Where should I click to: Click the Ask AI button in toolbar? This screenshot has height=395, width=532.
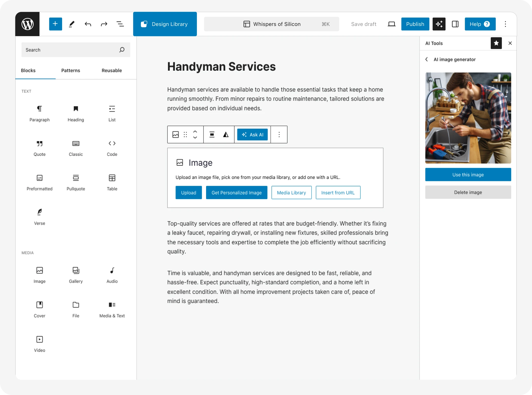pyautogui.click(x=252, y=134)
